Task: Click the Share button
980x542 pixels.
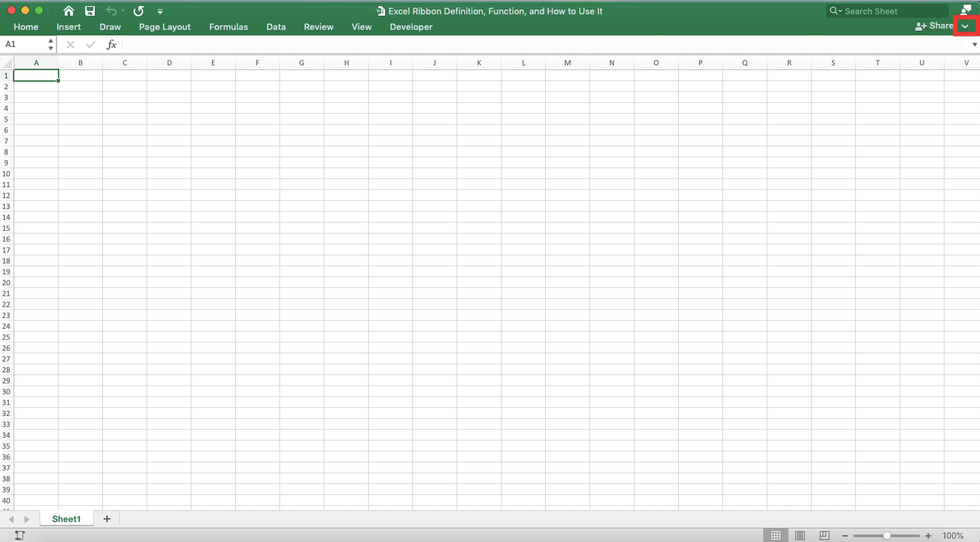Action: 934,26
